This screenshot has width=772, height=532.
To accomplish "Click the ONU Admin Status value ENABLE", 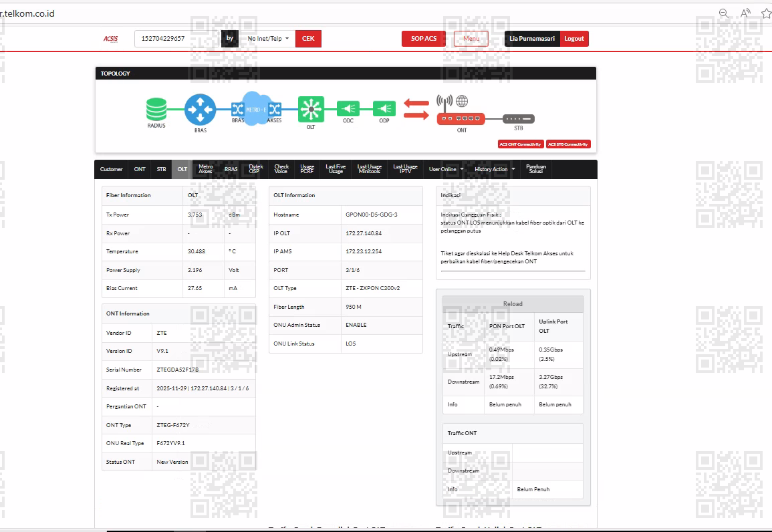I will pyautogui.click(x=356, y=325).
